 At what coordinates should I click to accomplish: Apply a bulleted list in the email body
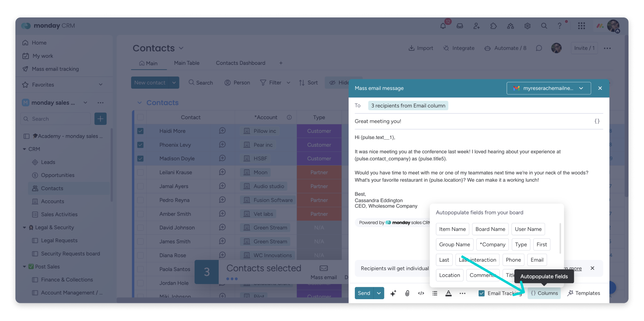pos(435,293)
